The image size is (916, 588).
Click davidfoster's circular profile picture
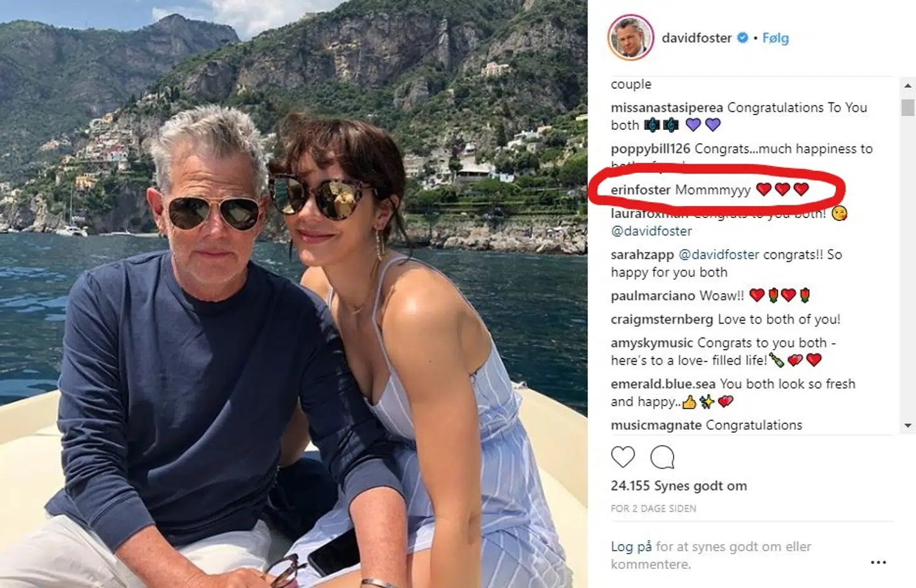tap(630, 38)
